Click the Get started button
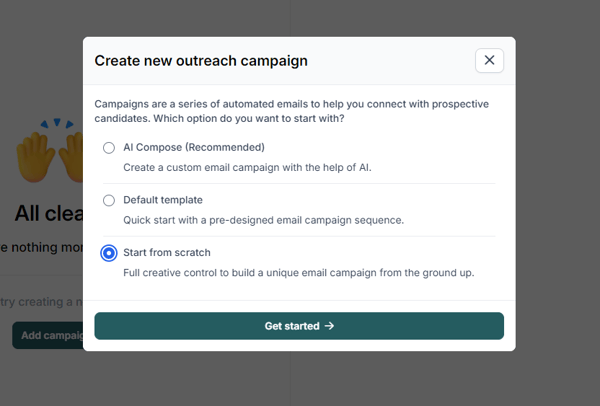The width and height of the screenshot is (600, 406). [x=299, y=326]
